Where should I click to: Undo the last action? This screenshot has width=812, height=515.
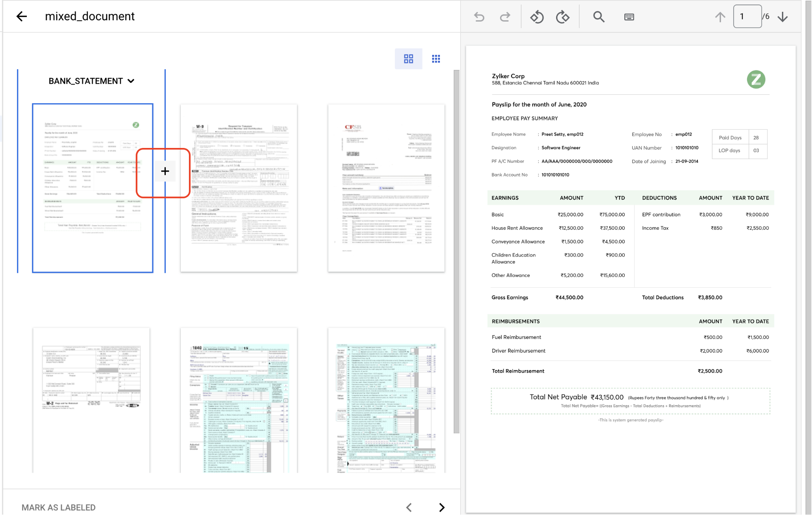pos(479,17)
